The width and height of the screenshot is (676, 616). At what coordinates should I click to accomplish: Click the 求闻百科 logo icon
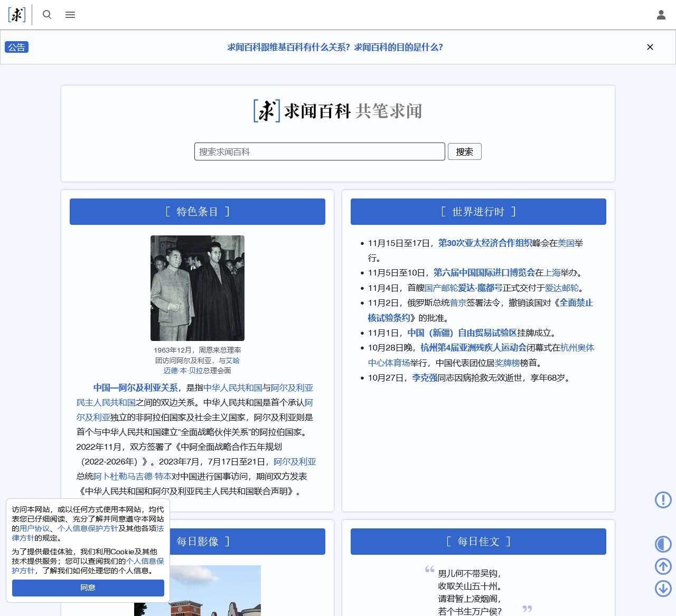[x=16, y=15]
